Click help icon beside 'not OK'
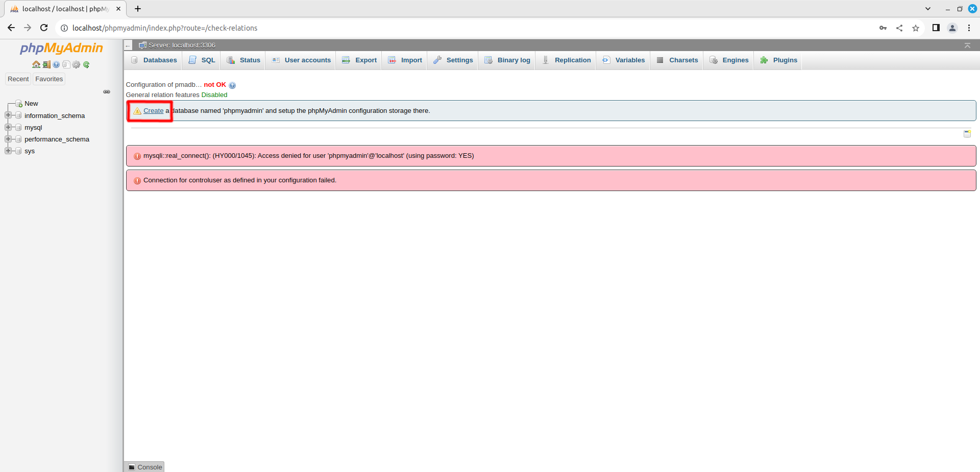This screenshot has width=980, height=472. point(232,85)
